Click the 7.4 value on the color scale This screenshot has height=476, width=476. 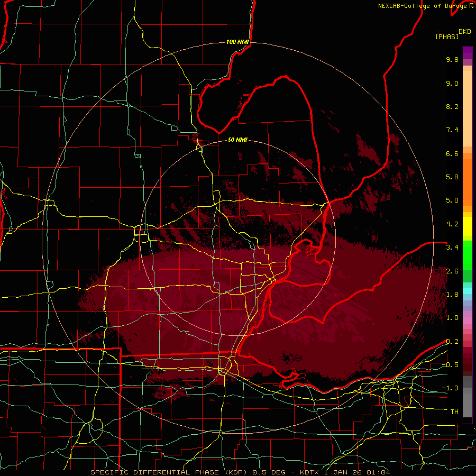coord(452,130)
